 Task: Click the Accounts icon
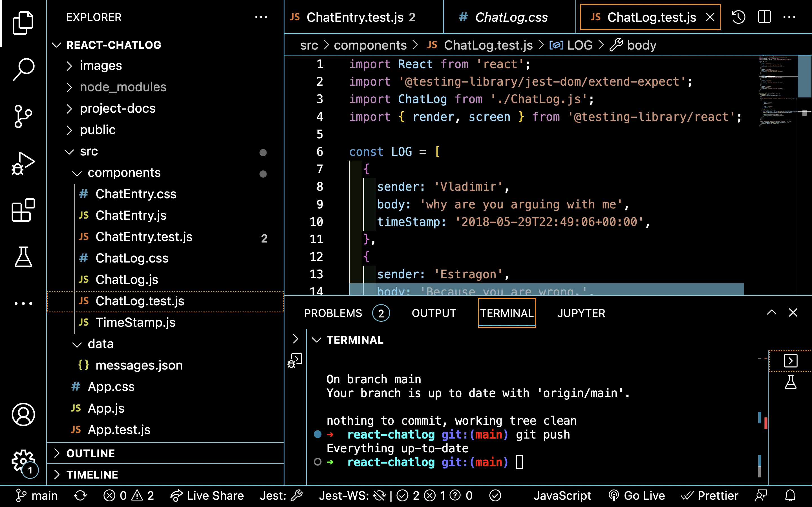point(23,414)
